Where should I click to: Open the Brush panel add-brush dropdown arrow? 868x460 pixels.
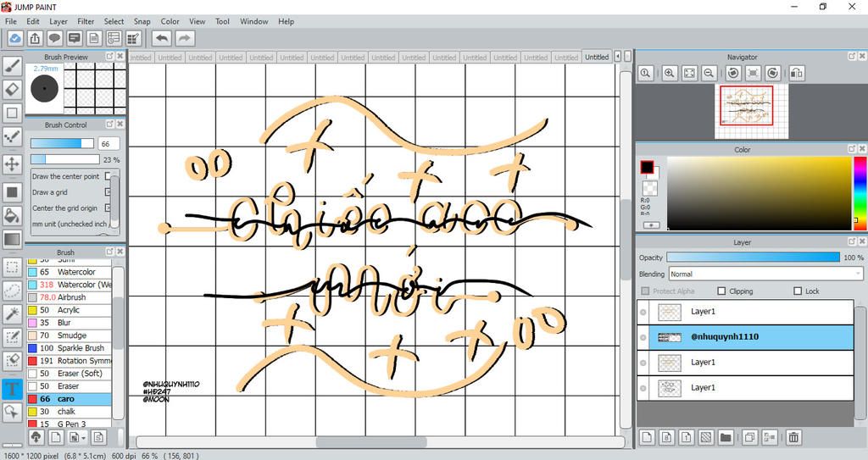point(83,437)
